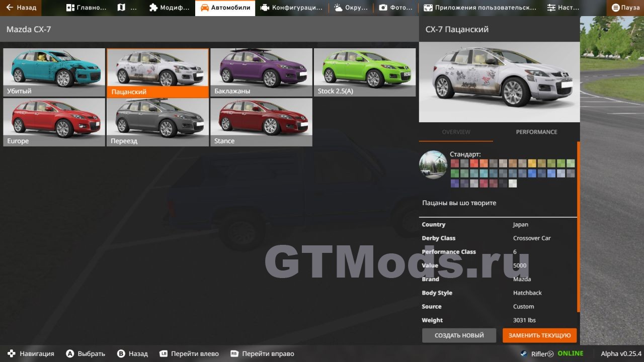644x362 pixels.
Task: Click the Body Style value Hatchback
Action: click(527, 293)
